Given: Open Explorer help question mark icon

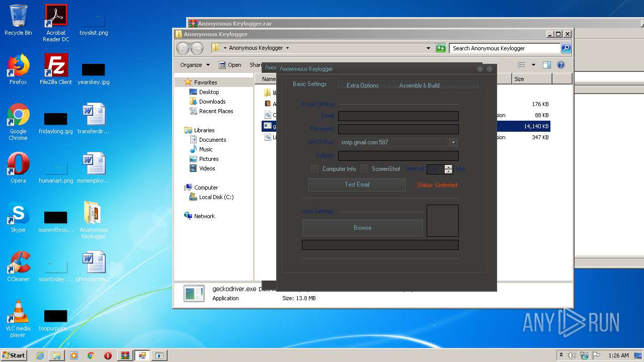Looking at the screenshot, I should pos(561,65).
